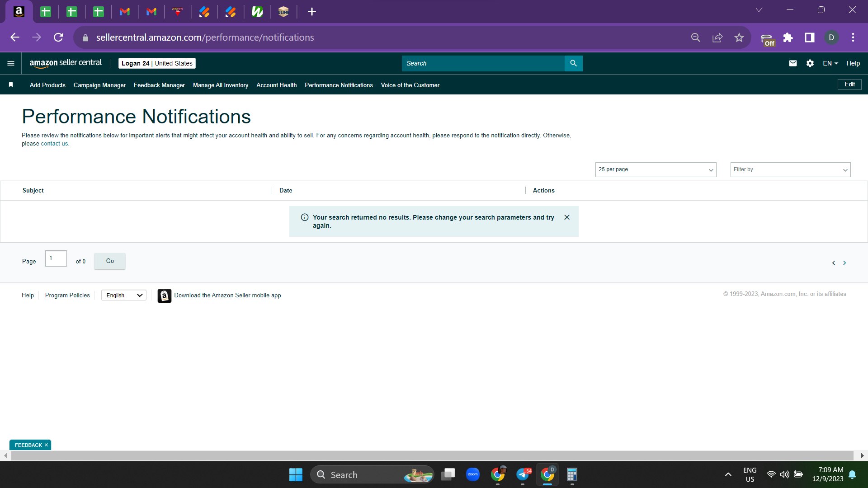Share this page icon
The width and height of the screenshot is (868, 488).
pos(717,38)
